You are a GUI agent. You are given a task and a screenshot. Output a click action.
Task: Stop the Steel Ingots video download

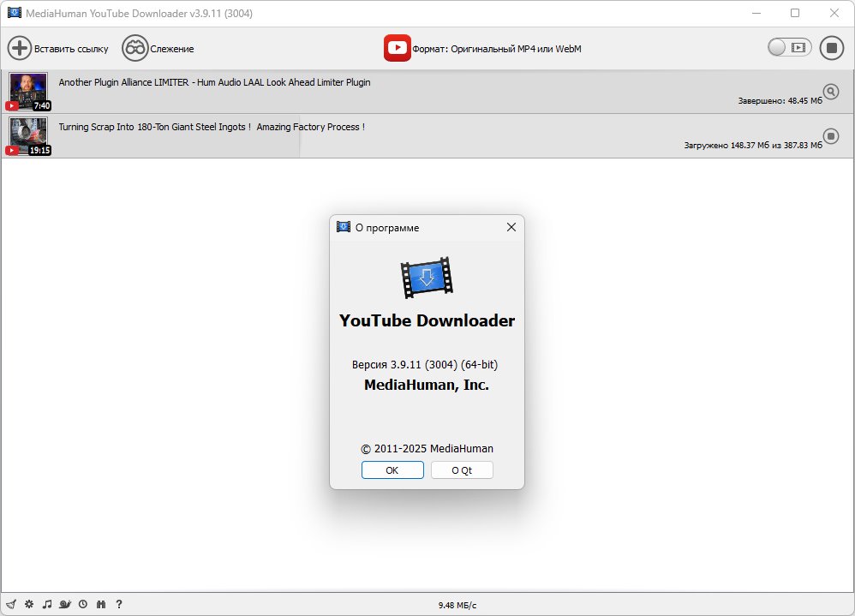(x=830, y=135)
